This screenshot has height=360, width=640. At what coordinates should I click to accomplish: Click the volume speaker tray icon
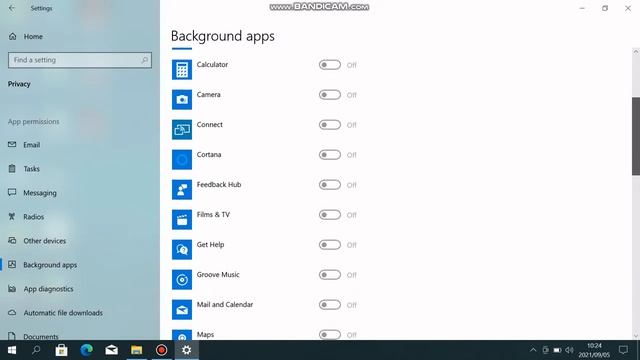(x=570, y=350)
